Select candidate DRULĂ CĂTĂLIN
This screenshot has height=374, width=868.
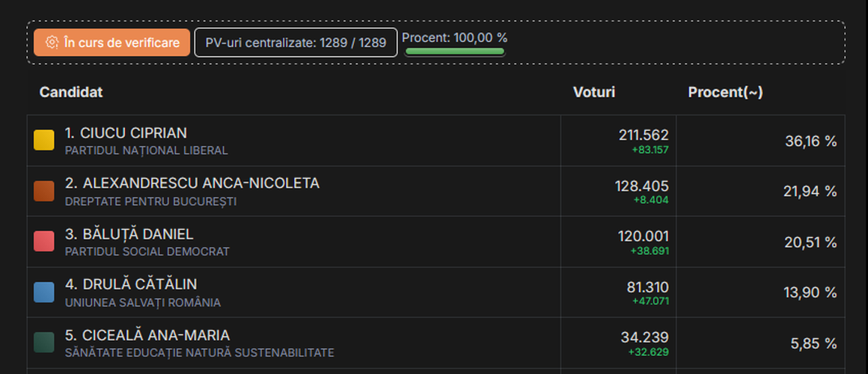[131, 284]
